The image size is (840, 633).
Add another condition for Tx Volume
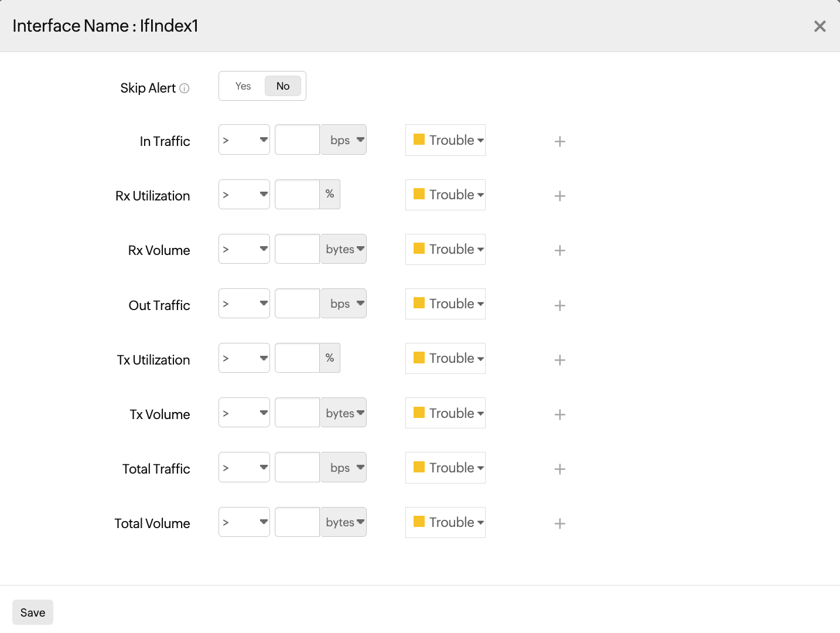(x=560, y=414)
